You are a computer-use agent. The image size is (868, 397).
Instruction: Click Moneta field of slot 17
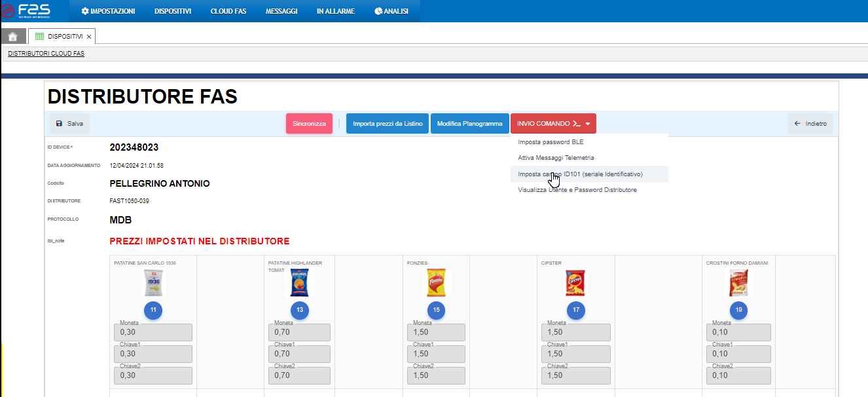coord(576,332)
